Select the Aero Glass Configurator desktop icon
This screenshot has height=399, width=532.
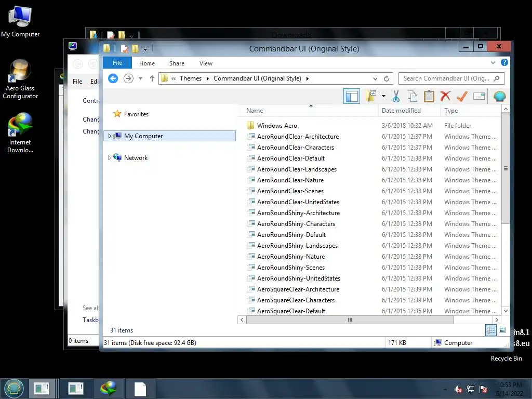pyautogui.click(x=20, y=79)
